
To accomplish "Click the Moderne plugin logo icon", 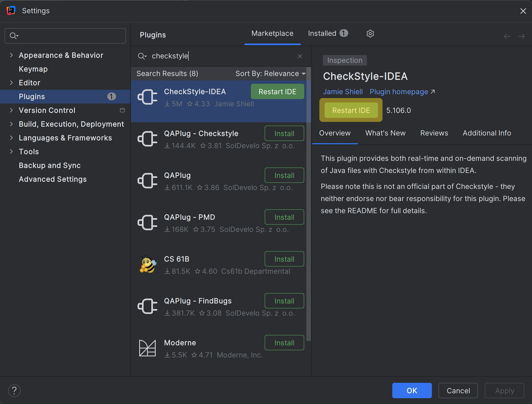I will 147,348.
